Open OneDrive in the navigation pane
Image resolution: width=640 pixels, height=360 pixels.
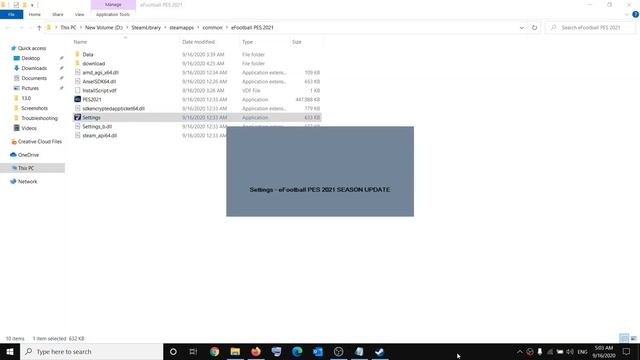coord(28,155)
